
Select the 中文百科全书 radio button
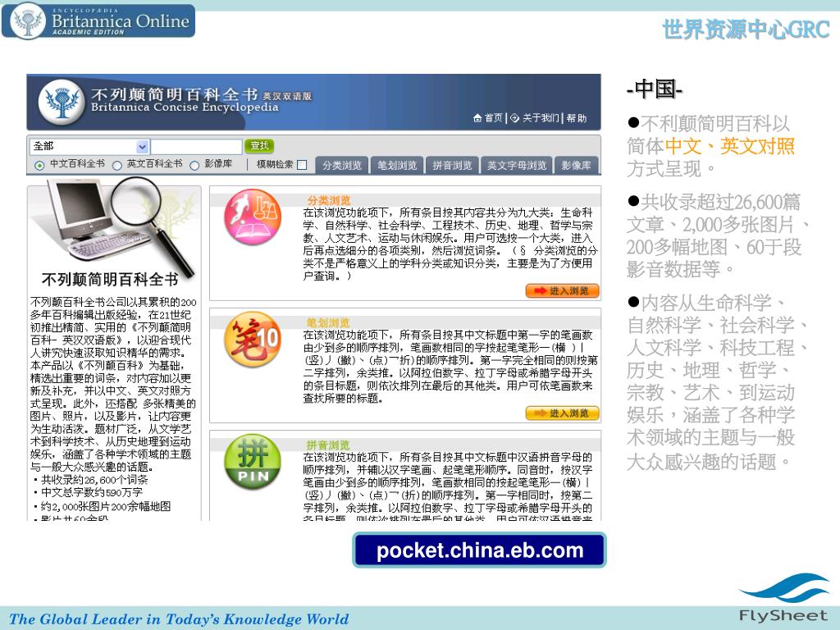(x=39, y=166)
